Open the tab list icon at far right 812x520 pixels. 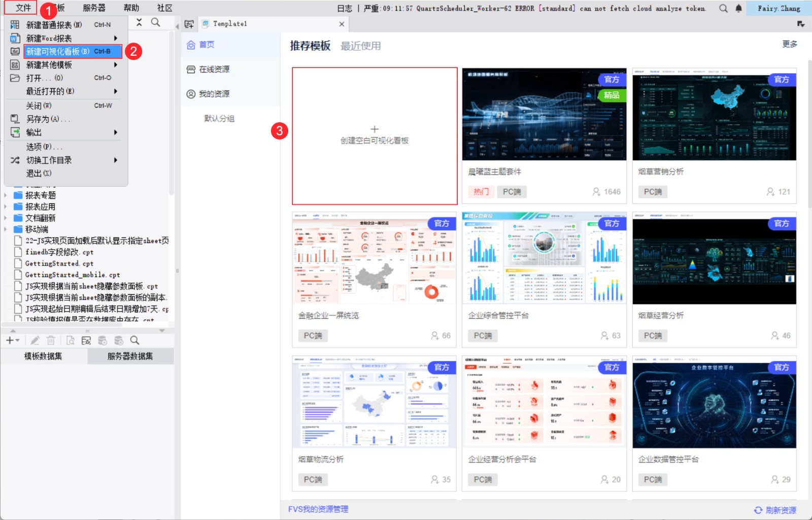pyautogui.click(x=801, y=24)
